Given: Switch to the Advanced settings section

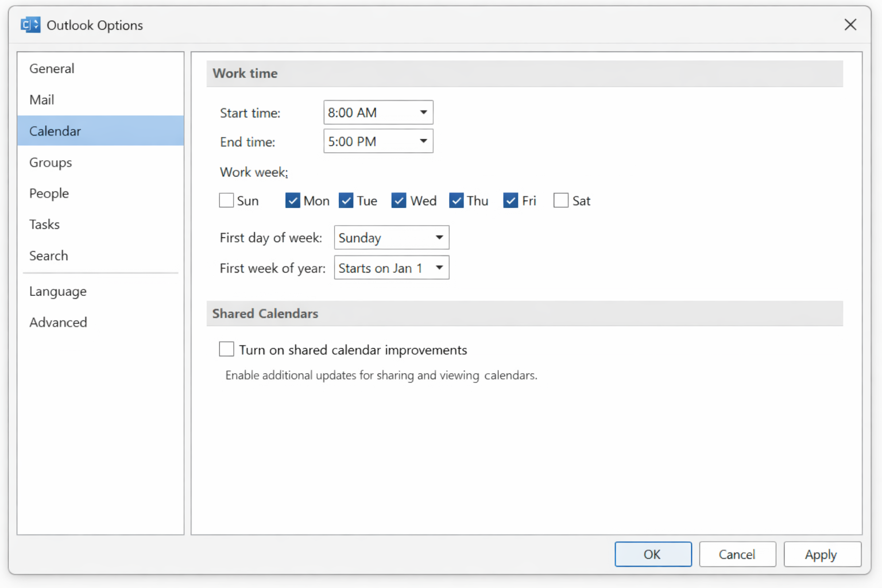Looking at the screenshot, I should pyautogui.click(x=57, y=322).
